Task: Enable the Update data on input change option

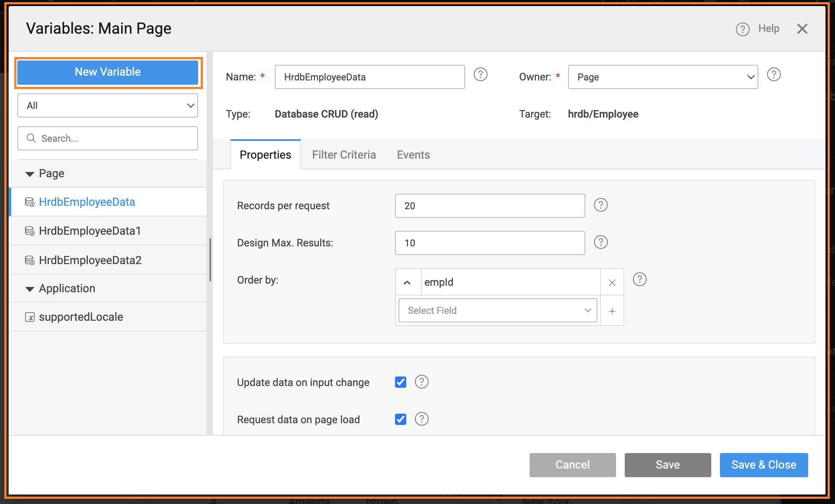Action: click(x=401, y=382)
